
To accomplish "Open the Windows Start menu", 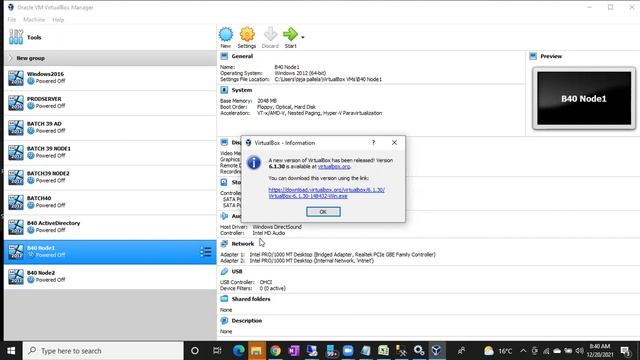I will (x=11, y=351).
